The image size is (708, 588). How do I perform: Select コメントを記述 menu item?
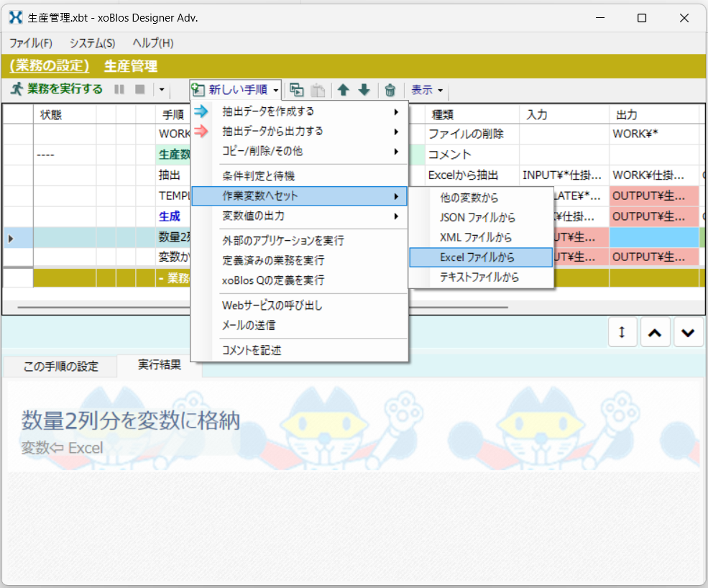tap(299, 351)
